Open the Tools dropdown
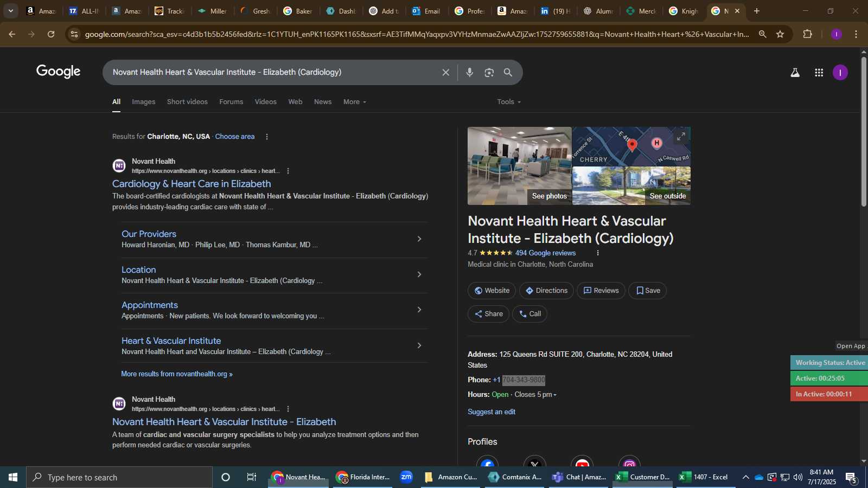Viewport: 868px width, 488px height. point(509,102)
